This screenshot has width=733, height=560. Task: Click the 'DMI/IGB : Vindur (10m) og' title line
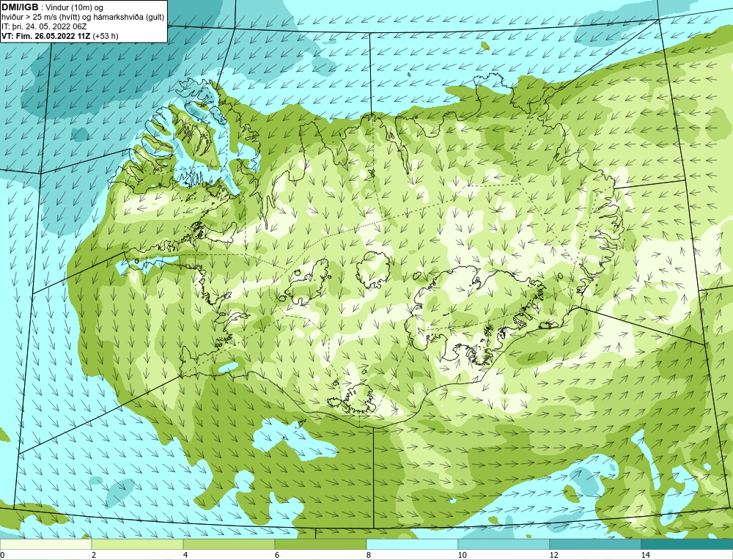pos(53,7)
